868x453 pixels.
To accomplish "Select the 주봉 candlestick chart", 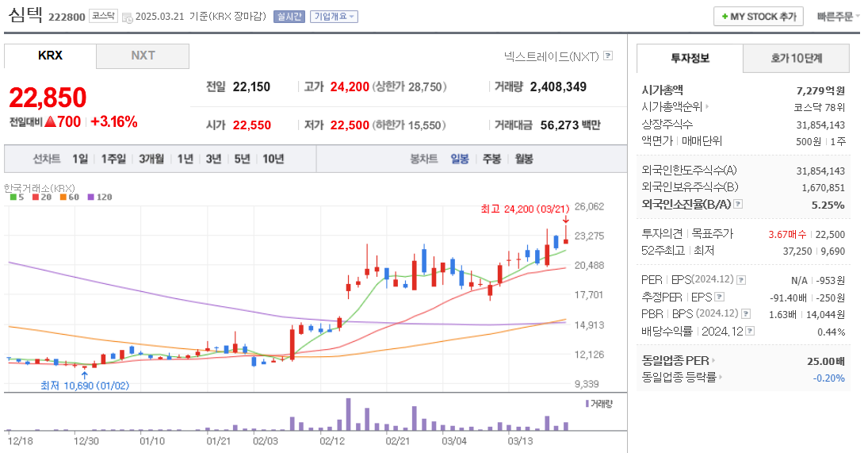I will click(491, 159).
